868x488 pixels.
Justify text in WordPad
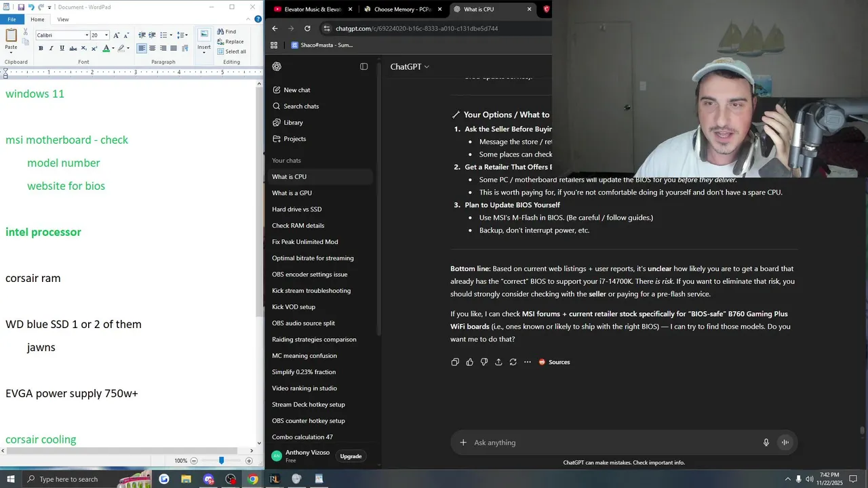174,48
